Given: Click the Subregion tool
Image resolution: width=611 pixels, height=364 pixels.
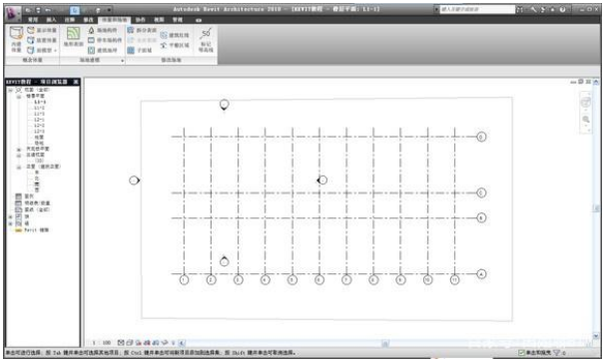Looking at the screenshot, I should [x=140, y=50].
